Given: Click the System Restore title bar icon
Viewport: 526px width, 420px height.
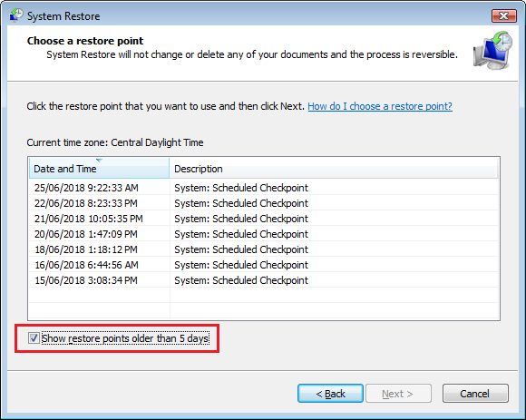Looking at the screenshot, I should tap(15, 15).
